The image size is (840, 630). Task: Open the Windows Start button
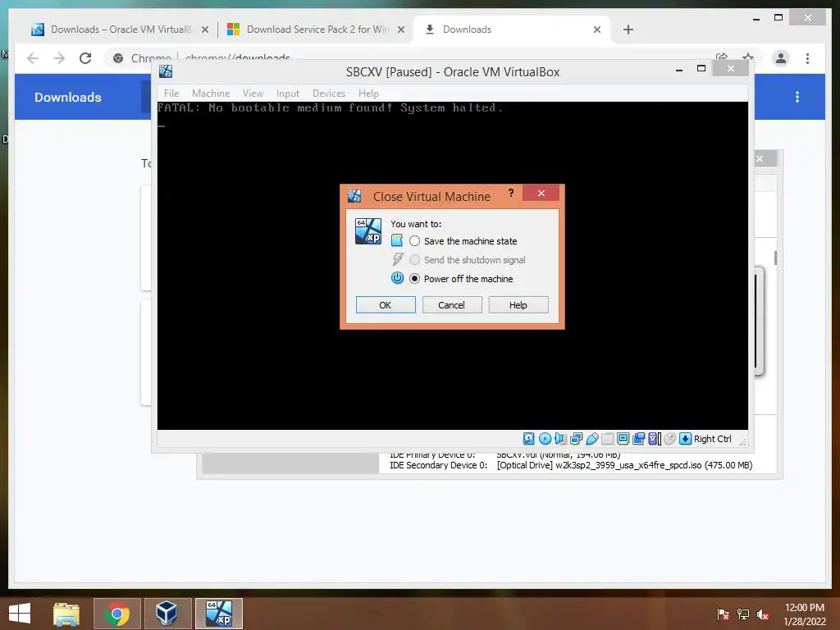click(x=20, y=614)
